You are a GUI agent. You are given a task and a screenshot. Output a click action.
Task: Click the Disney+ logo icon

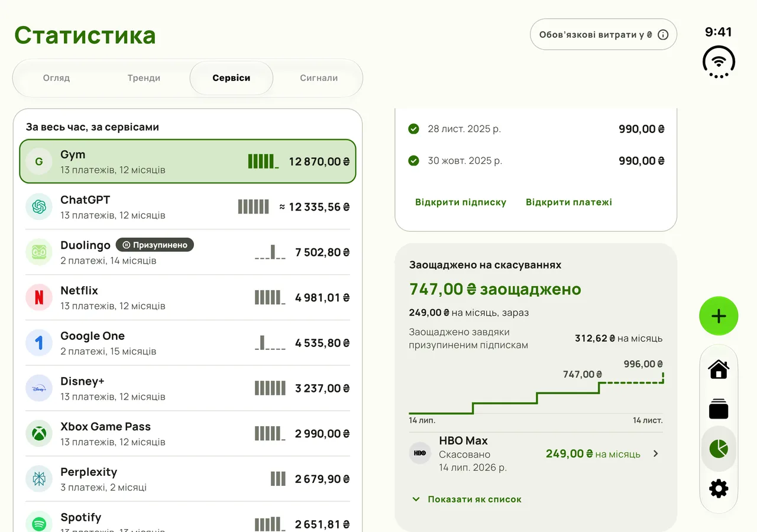coord(39,388)
